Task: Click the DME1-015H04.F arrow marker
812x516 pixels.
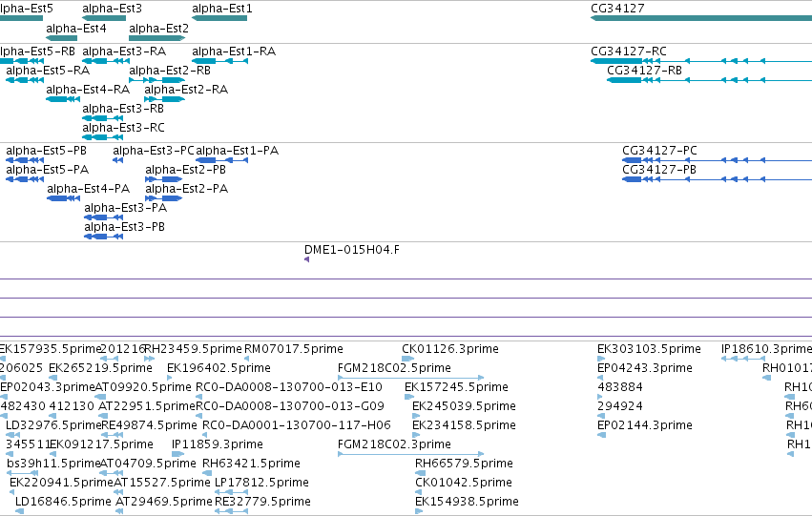Action: tap(306, 259)
